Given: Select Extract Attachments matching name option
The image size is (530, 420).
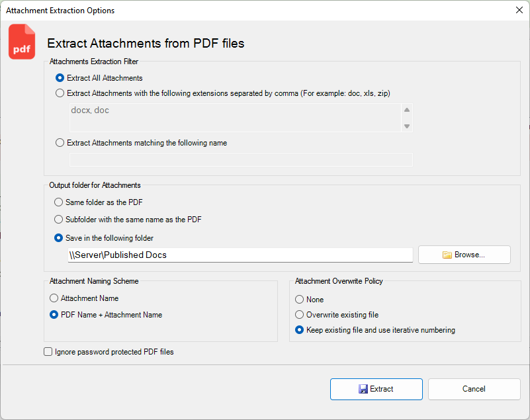Looking at the screenshot, I should point(60,143).
